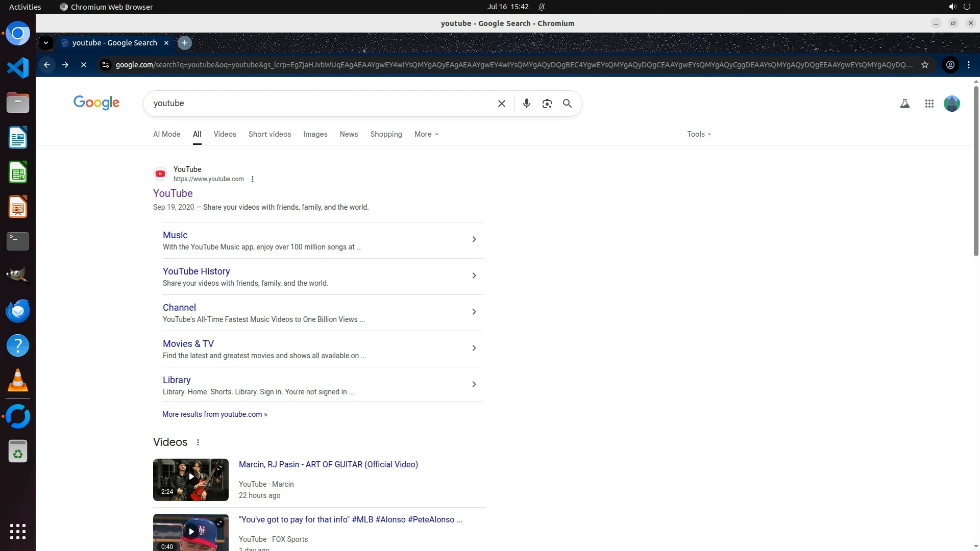Switch to the Short videos tab
This screenshot has width=980, height=551.
tap(269, 134)
